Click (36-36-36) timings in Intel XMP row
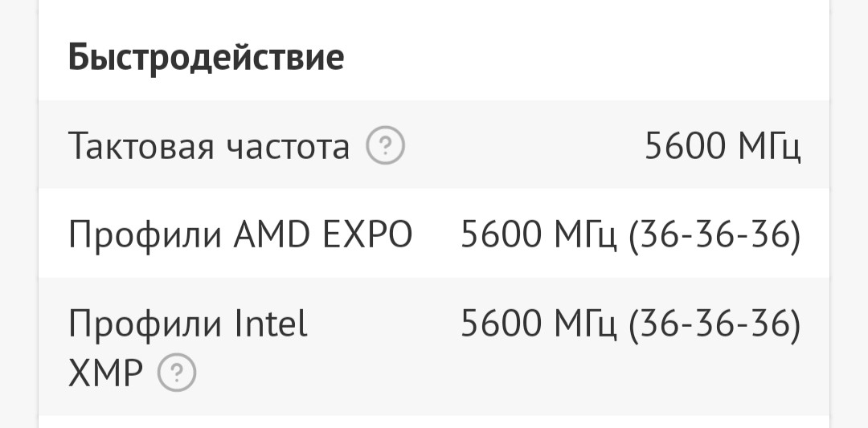Viewport: 868px width, 428px height. point(714,324)
